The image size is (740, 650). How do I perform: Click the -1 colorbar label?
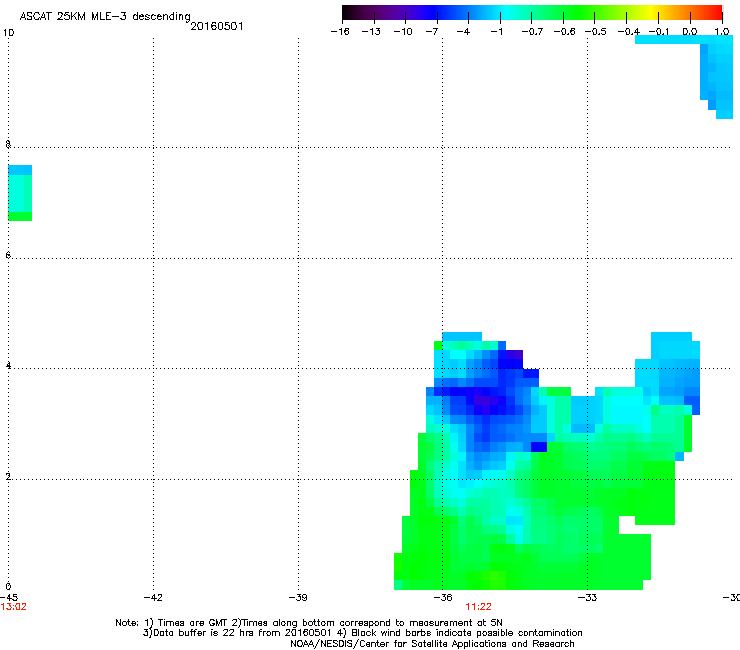pyautogui.click(x=496, y=32)
